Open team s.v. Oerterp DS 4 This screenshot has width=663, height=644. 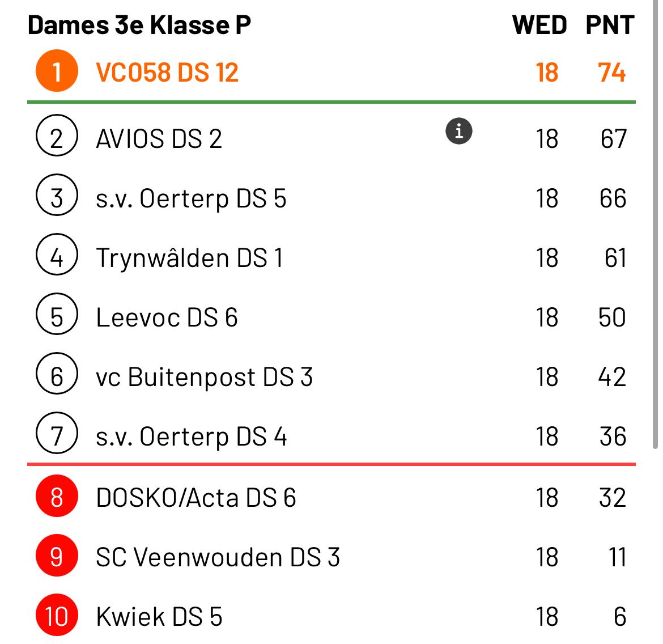point(191,437)
